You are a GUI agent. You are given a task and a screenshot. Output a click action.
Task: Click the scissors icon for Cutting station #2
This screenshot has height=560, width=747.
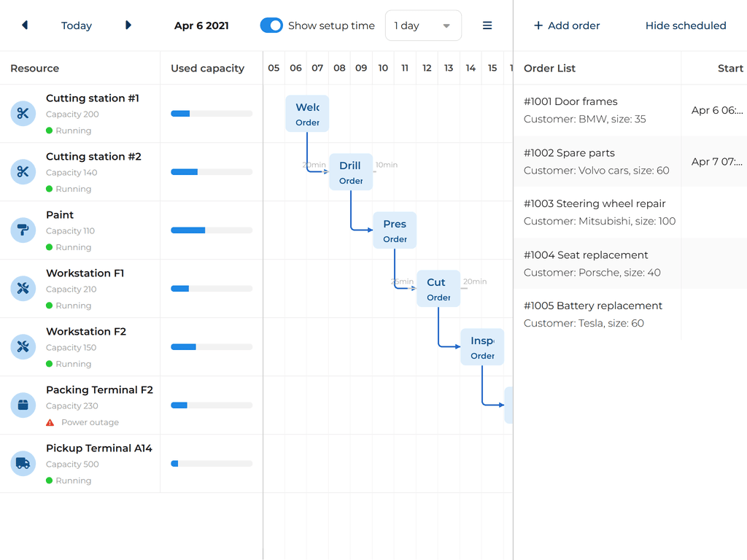coord(22,172)
